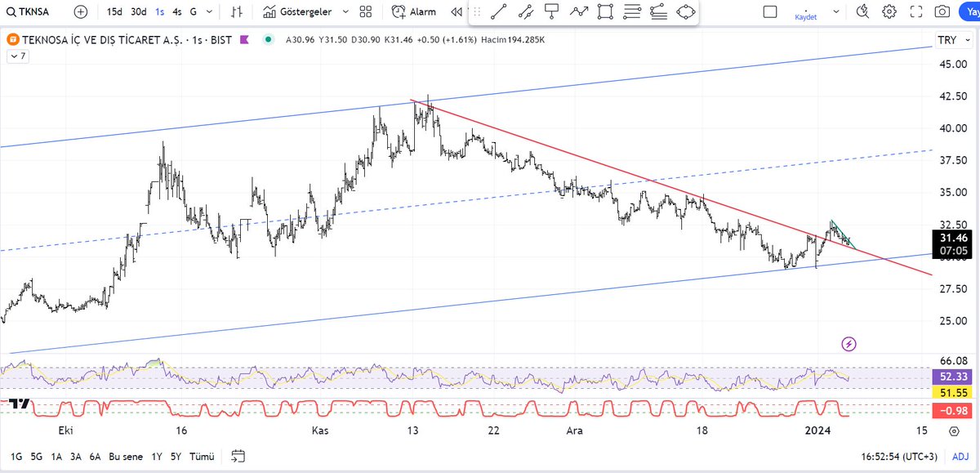Select the 4s interval
980x473 pixels.
177,12
